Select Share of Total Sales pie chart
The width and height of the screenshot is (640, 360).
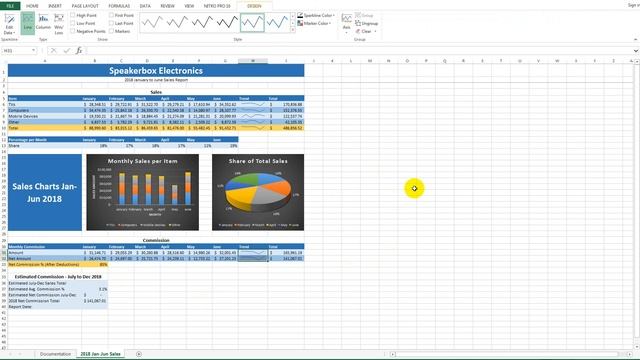tap(258, 192)
